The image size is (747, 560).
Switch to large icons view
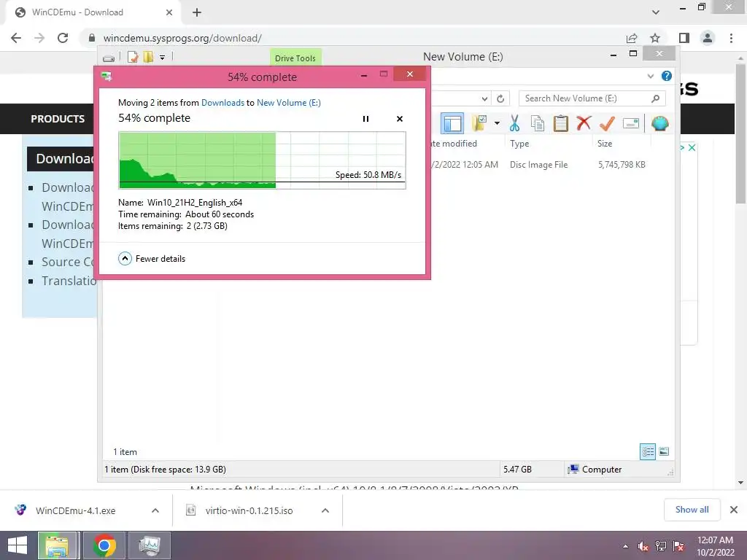click(x=664, y=451)
